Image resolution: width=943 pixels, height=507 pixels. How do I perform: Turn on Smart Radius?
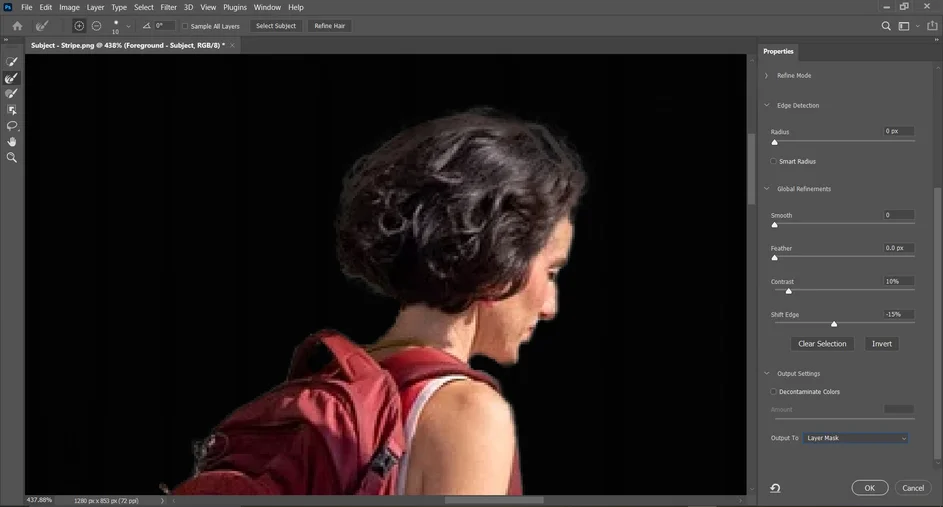774,161
